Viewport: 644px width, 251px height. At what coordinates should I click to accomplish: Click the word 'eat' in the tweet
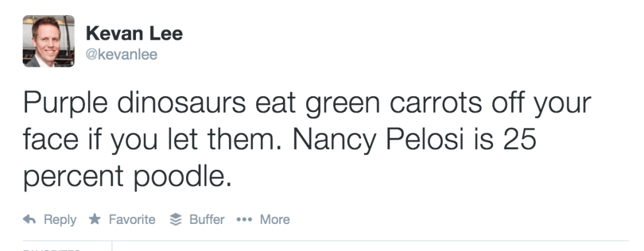click(275, 104)
